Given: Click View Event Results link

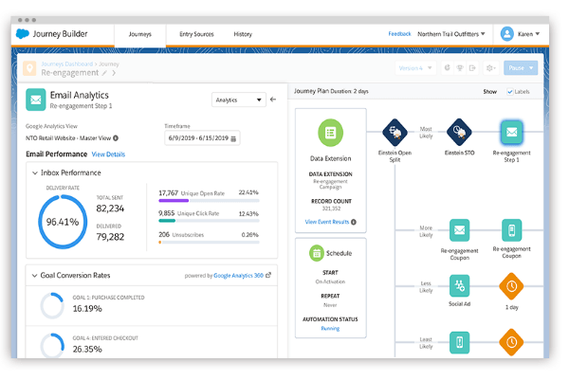Looking at the screenshot, I should (327, 222).
